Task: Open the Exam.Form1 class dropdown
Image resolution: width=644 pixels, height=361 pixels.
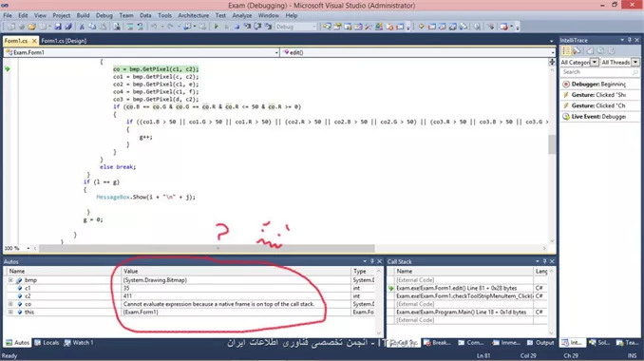Action: point(276,52)
